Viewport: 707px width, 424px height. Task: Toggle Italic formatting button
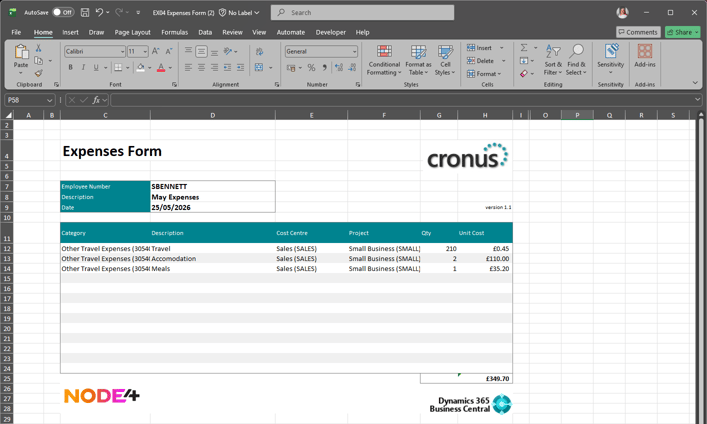pos(83,67)
